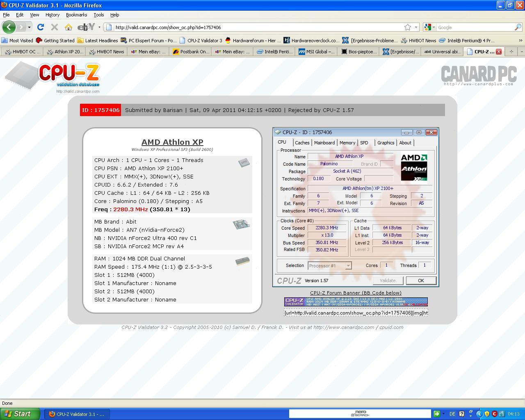Switch to the Universal abi tab
This screenshot has width=525, height=420.
coord(443,52)
